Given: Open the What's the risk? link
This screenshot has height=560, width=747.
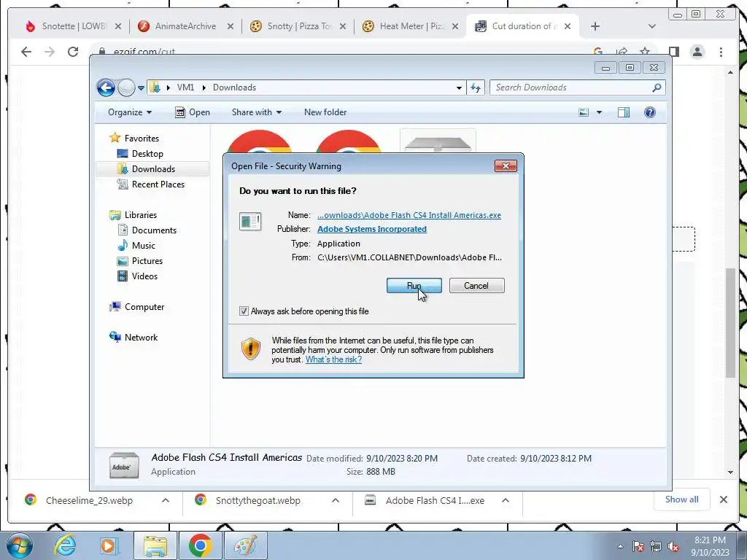Looking at the screenshot, I should point(333,359).
